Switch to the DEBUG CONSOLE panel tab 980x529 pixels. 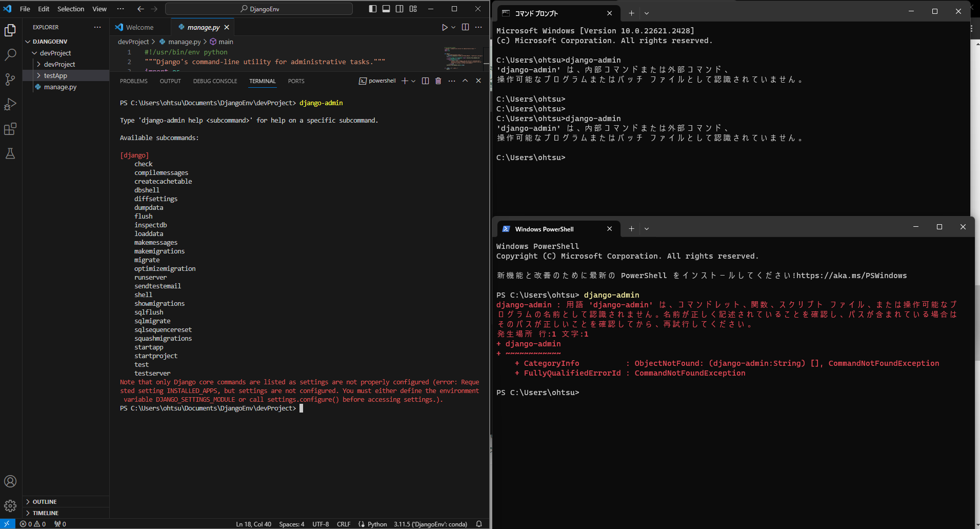215,81
